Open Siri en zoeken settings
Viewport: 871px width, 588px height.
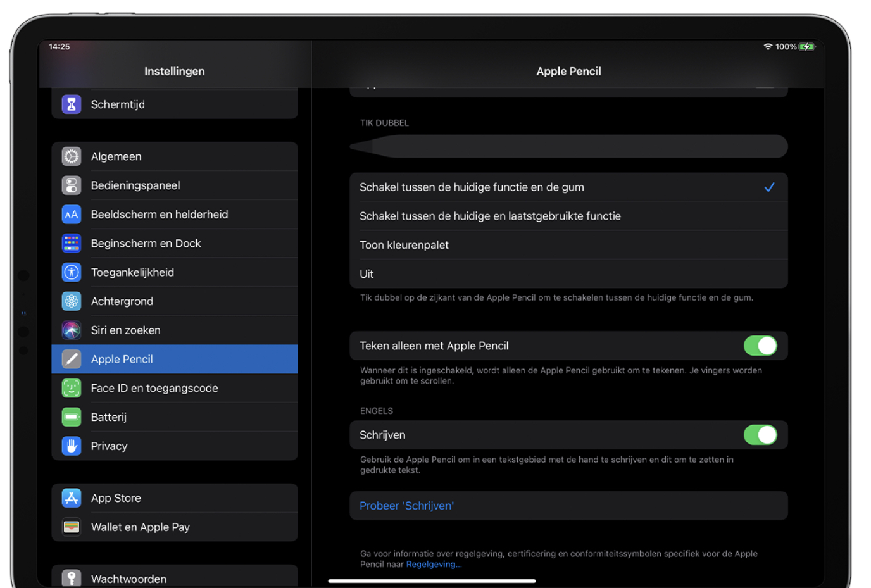coord(175,330)
